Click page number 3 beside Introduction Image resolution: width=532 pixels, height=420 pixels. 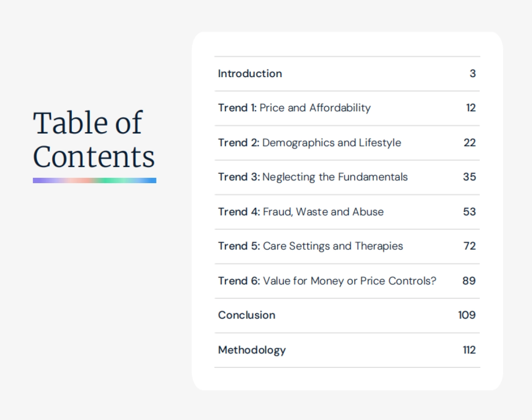coord(473,74)
